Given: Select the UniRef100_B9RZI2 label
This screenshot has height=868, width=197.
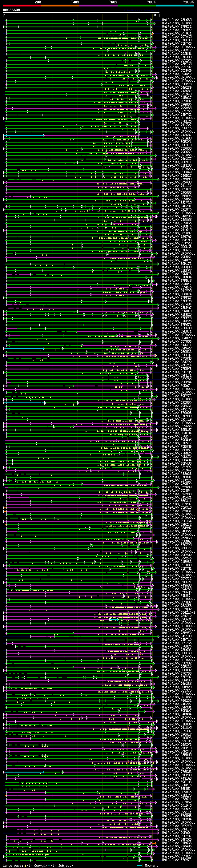Looking at the screenshot, I should coord(177,525).
